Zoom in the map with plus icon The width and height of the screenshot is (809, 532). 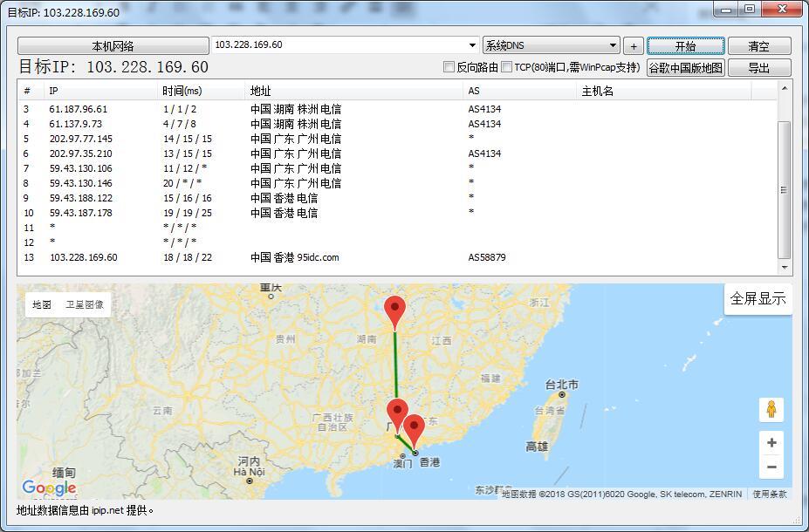click(x=771, y=443)
